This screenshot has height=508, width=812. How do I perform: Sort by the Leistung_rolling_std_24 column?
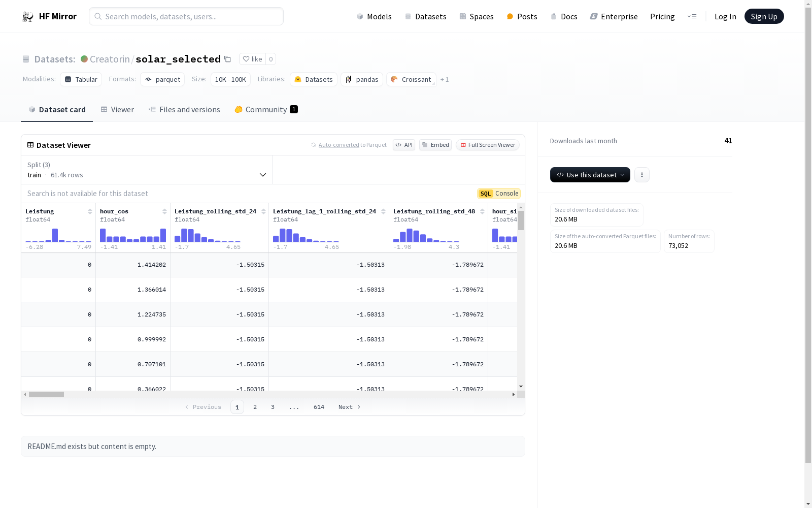263,211
